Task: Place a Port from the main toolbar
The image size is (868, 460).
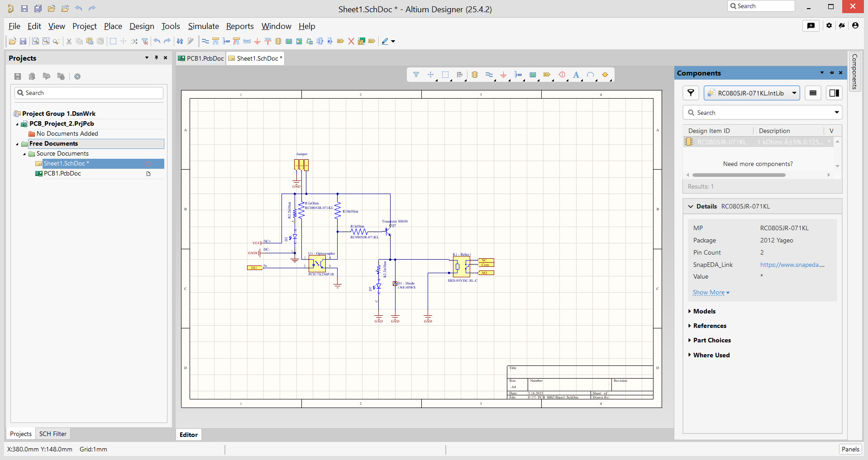Action: click(341, 41)
